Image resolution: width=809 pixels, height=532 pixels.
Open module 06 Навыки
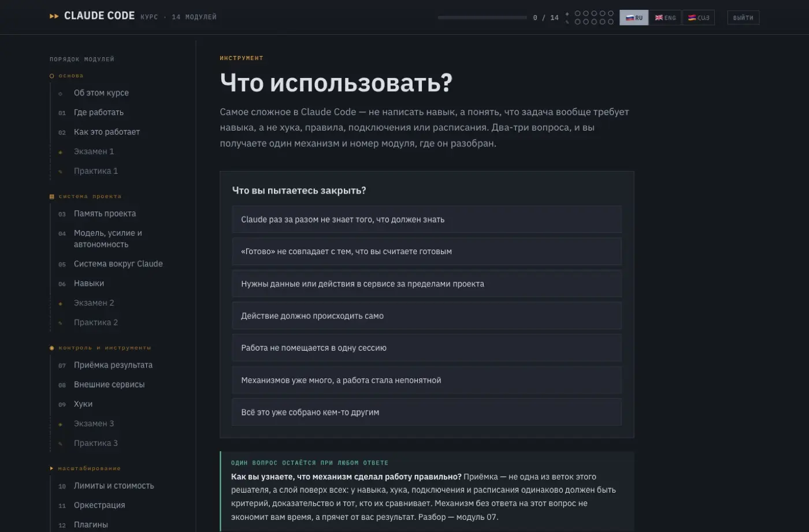89,284
